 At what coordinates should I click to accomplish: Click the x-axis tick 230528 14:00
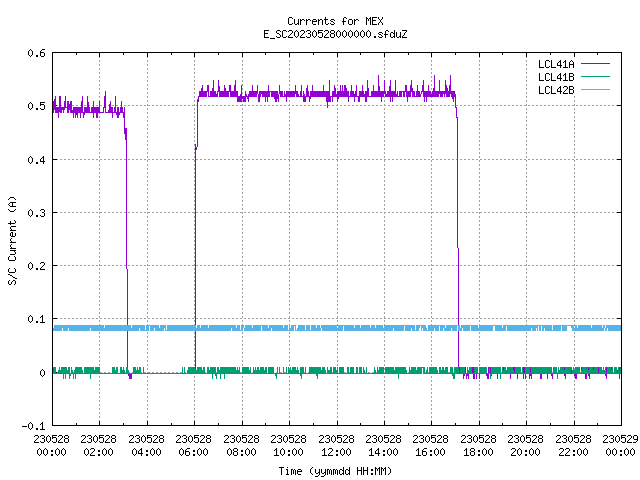tap(383, 445)
